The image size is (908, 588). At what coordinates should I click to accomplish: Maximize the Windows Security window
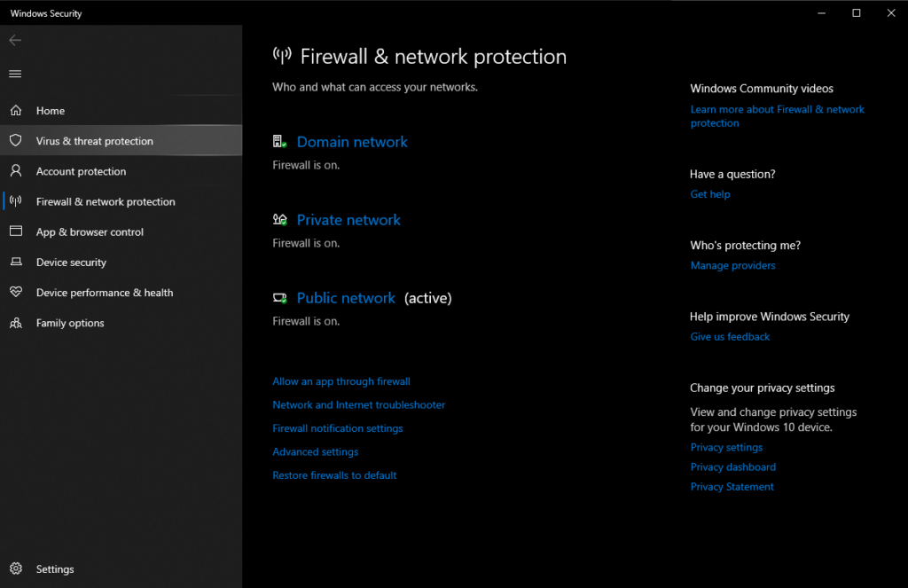pos(856,12)
